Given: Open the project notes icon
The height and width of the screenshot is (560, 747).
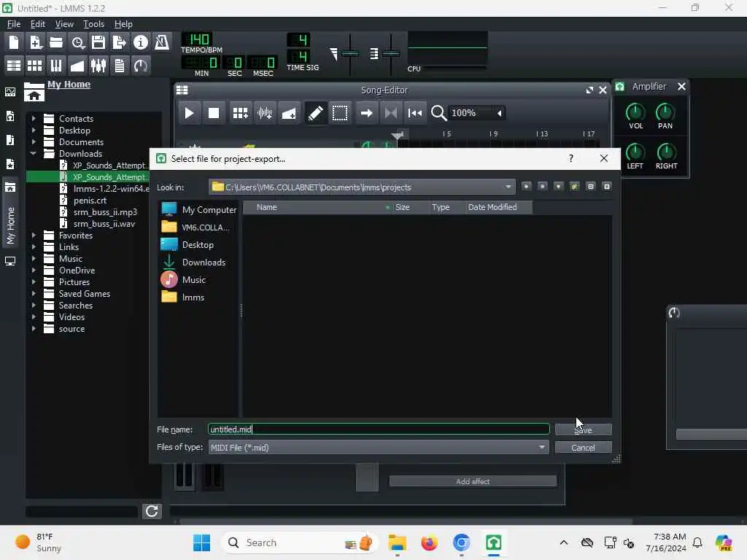Looking at the screenshot, I should 120,65.
